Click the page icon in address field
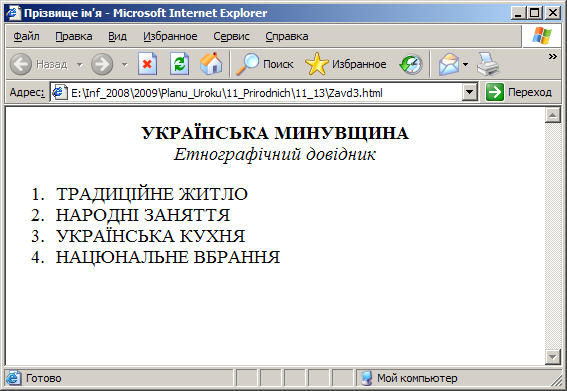567x391 pixels. (60, 93)
